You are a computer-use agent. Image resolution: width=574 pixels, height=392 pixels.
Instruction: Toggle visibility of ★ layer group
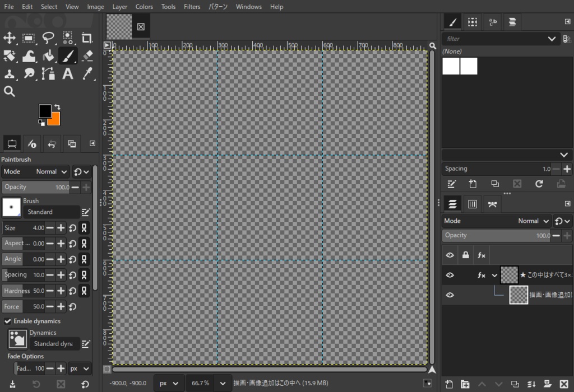[x=450, y=275]
